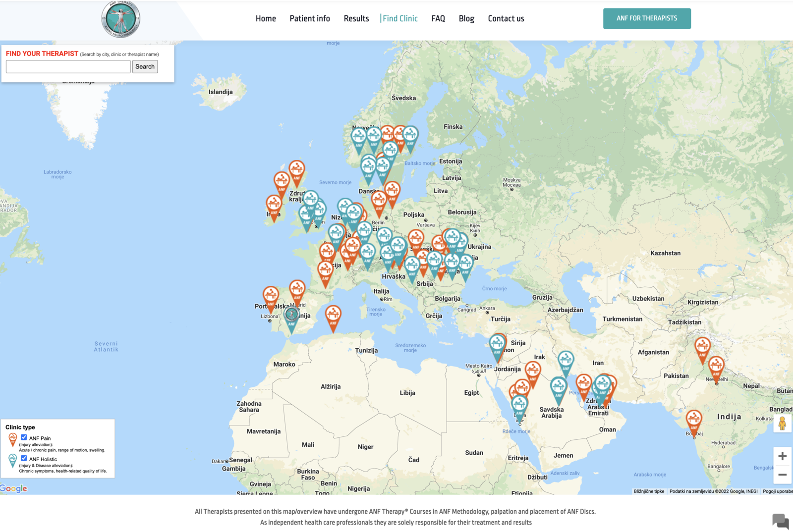Screen dimensions: 793x532
Task: Open the Blog page
Action: [466, 18]
